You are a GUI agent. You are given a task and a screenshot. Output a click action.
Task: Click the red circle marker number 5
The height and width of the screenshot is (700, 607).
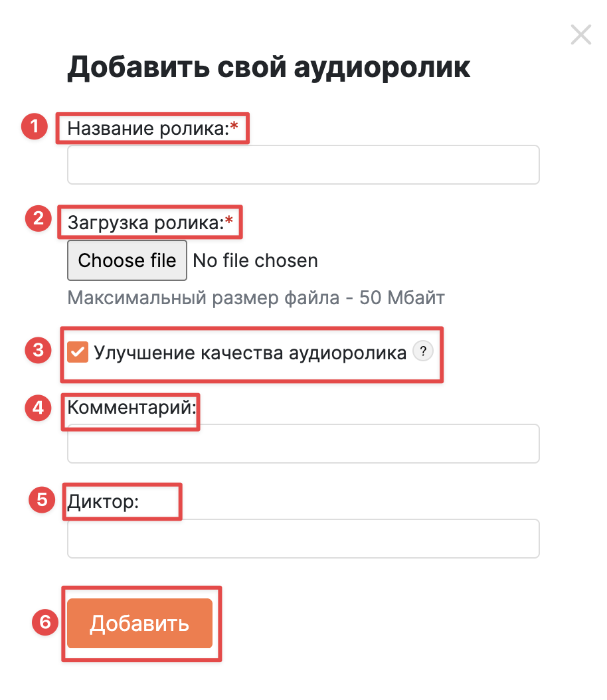pos(42,499)
